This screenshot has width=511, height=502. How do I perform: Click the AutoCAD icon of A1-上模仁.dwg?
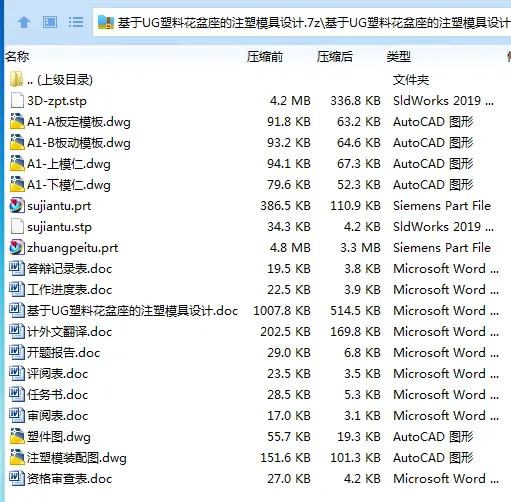pos(17,164)
